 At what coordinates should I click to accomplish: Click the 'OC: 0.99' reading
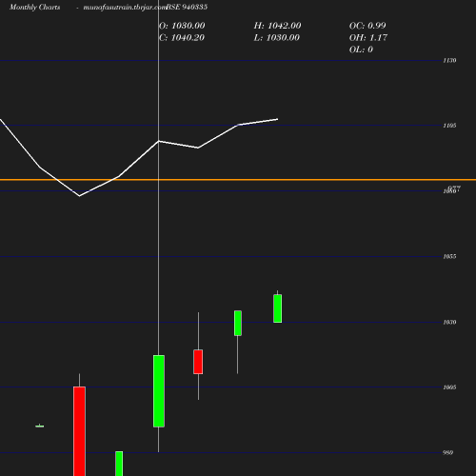pos(367,26)
